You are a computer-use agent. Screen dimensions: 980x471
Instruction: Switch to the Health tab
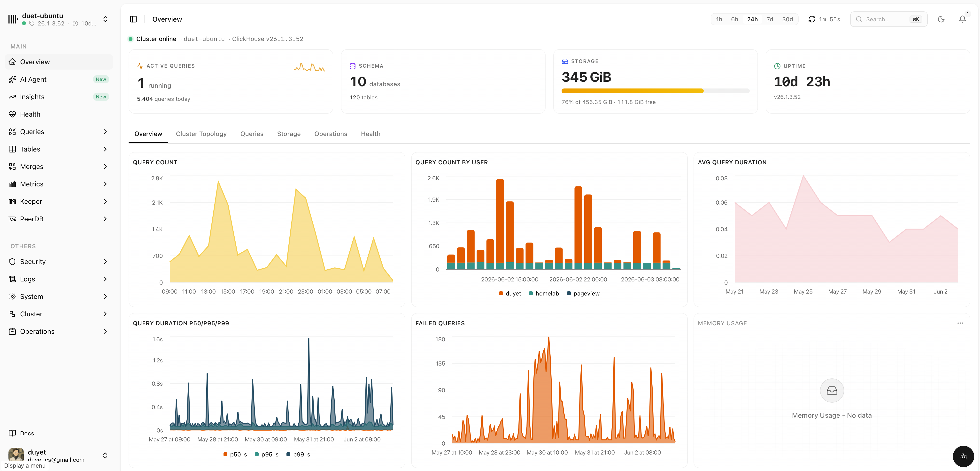[x=370, y=134]
